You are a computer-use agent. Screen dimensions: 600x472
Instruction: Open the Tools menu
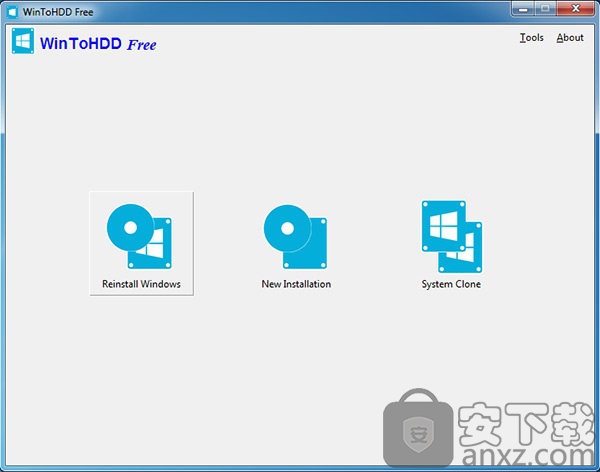point(532,38)
